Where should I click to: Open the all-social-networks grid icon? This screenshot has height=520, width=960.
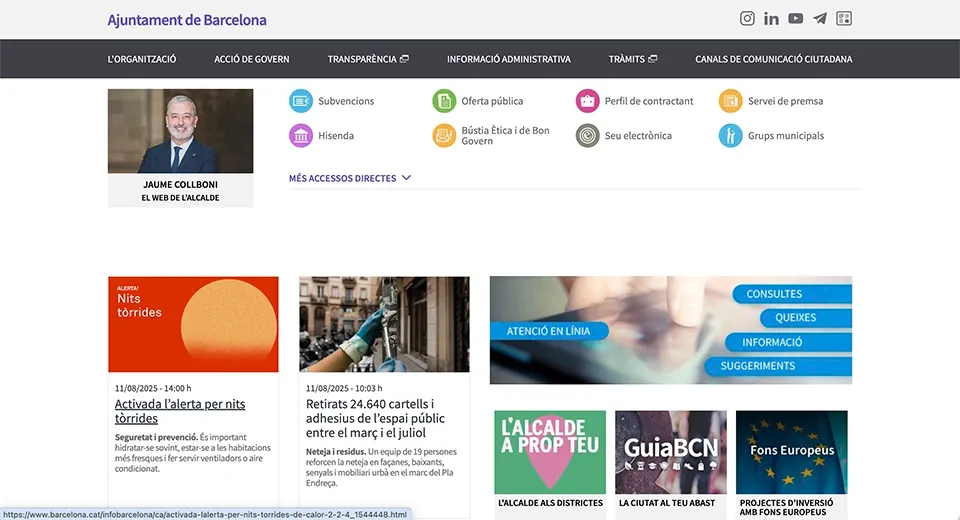pos(844,18)
